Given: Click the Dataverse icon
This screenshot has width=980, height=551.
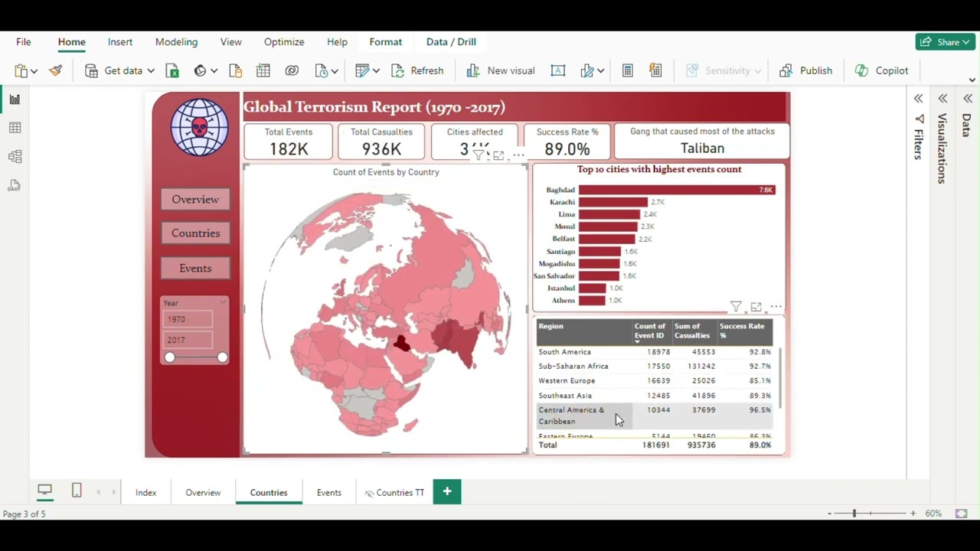Looking at the screenshot, I should (x=292, y=70).
